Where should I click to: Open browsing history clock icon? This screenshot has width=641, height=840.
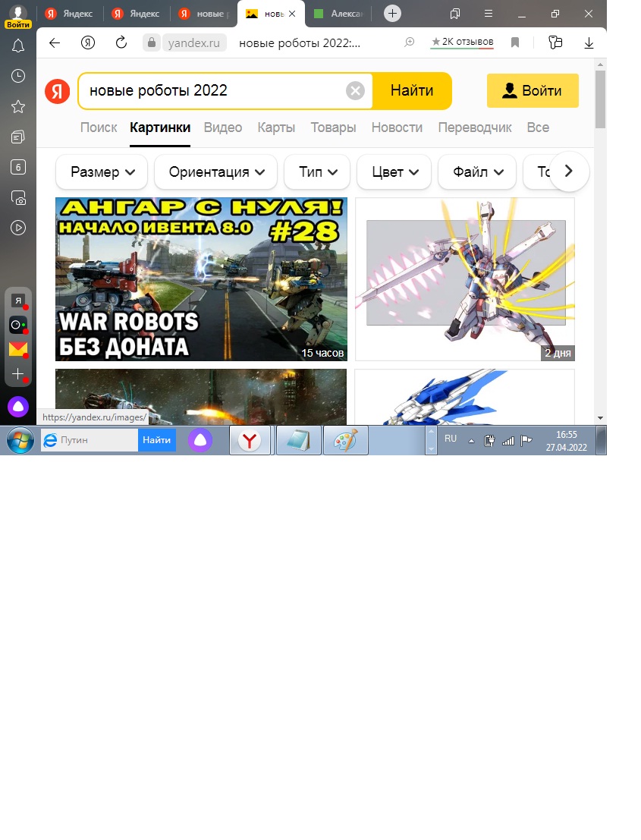pos(18,76)
